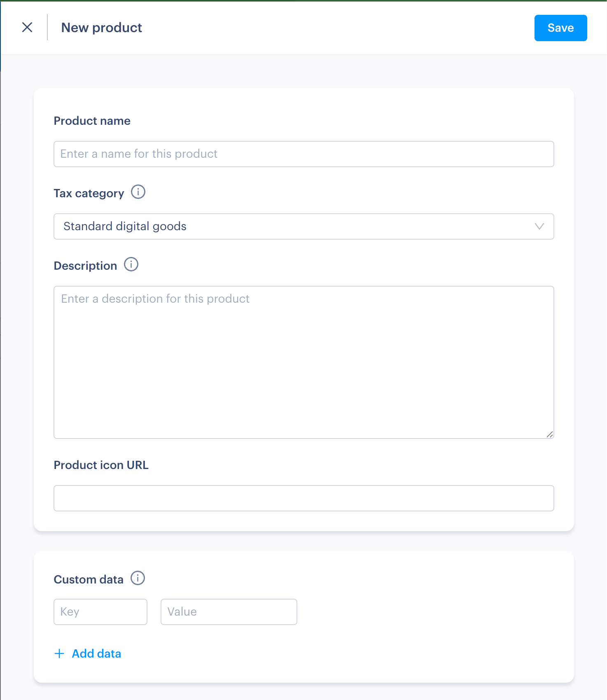607x700 pixels.
Task: Expand the Tax category chevron arrow
Action: click(x=539, y=226)
